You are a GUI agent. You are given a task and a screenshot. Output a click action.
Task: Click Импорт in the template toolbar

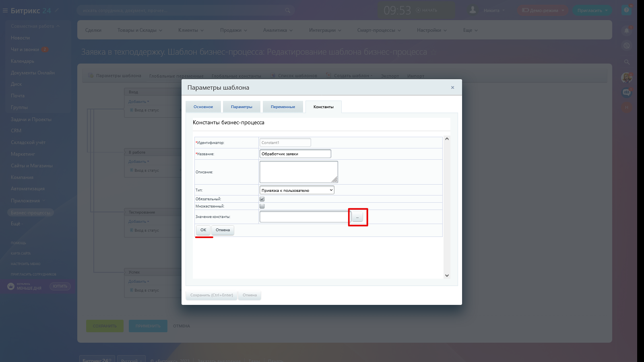click(x=415, y=76)
